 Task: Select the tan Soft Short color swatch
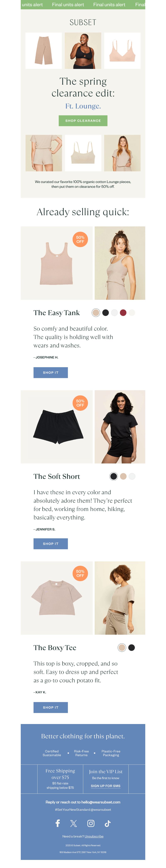click(x=123, y=476)
